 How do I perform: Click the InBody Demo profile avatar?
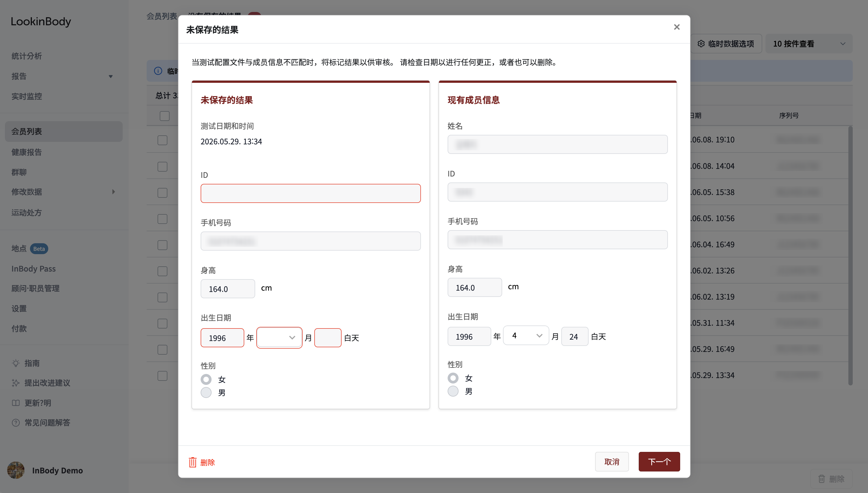(16, 470)
